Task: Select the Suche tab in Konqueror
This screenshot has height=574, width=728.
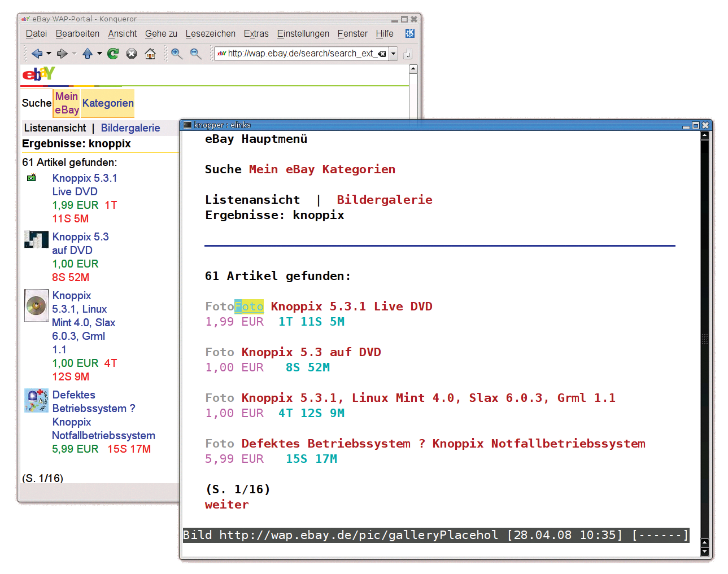Action: tap(37, 103)
